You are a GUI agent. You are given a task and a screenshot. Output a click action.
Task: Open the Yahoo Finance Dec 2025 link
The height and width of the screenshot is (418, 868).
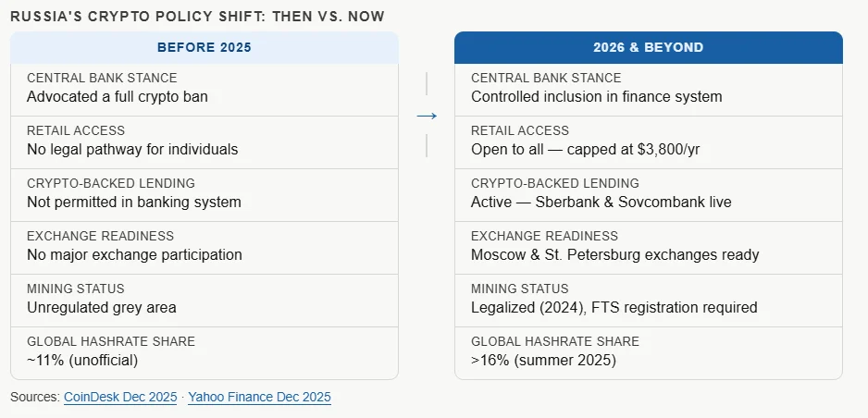[x=259, y=397]
